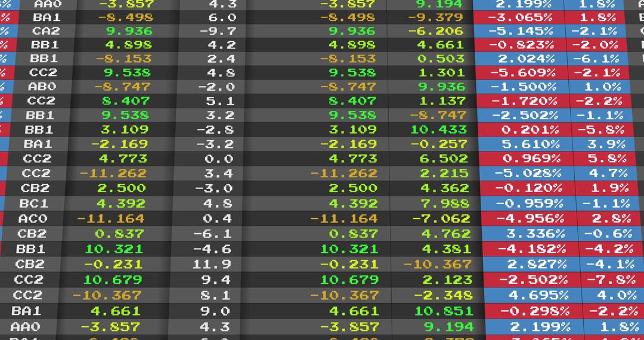Click the 0.201% cell

pos(525,130)
